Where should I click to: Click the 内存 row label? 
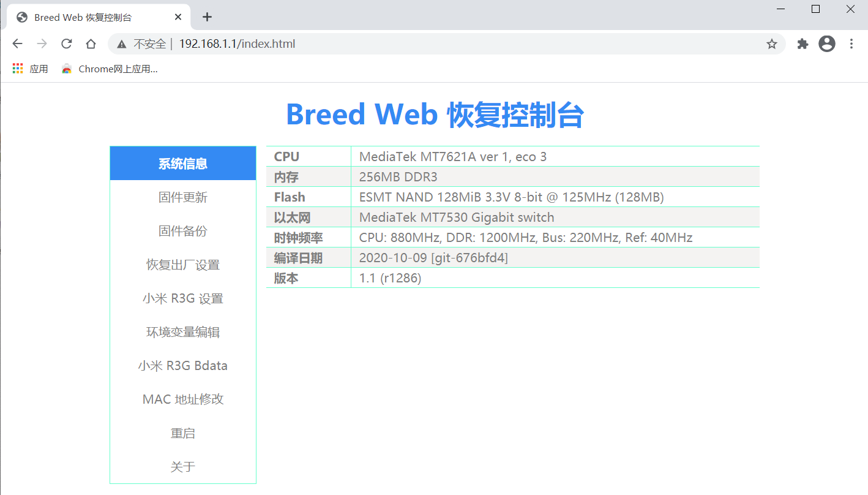click(286, 177)
